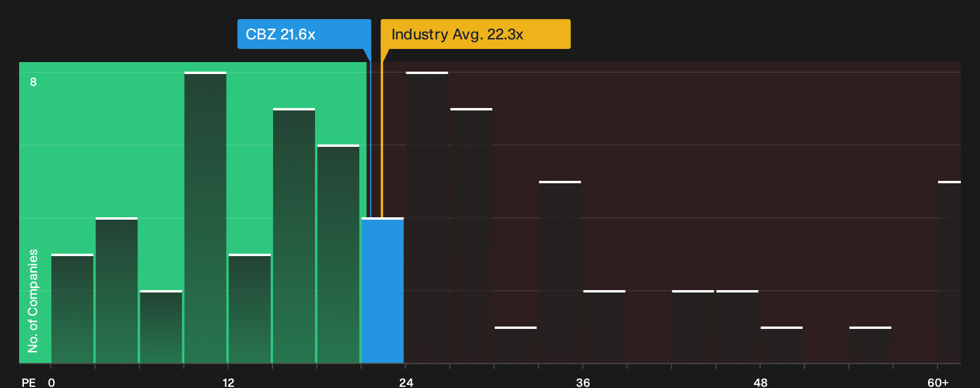980x388 pixels.
Task: Click the bar just right of the 24 tick
Action: tap(427, 217)
